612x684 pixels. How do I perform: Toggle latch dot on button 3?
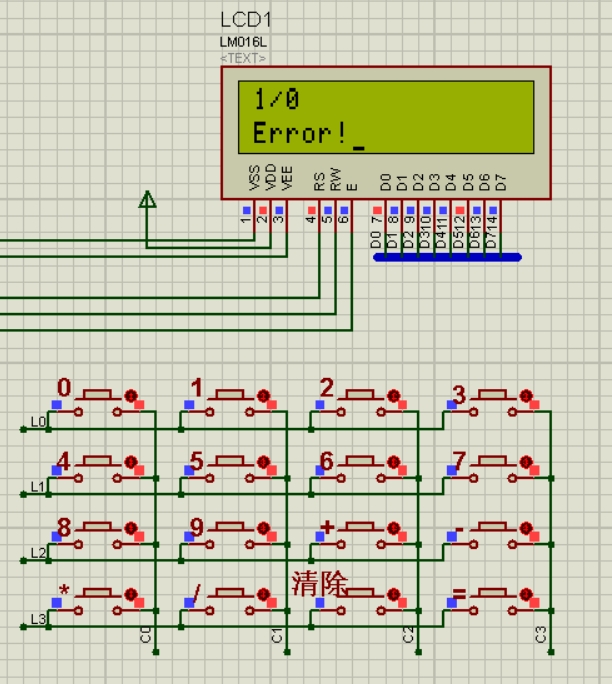click(526, 396)
